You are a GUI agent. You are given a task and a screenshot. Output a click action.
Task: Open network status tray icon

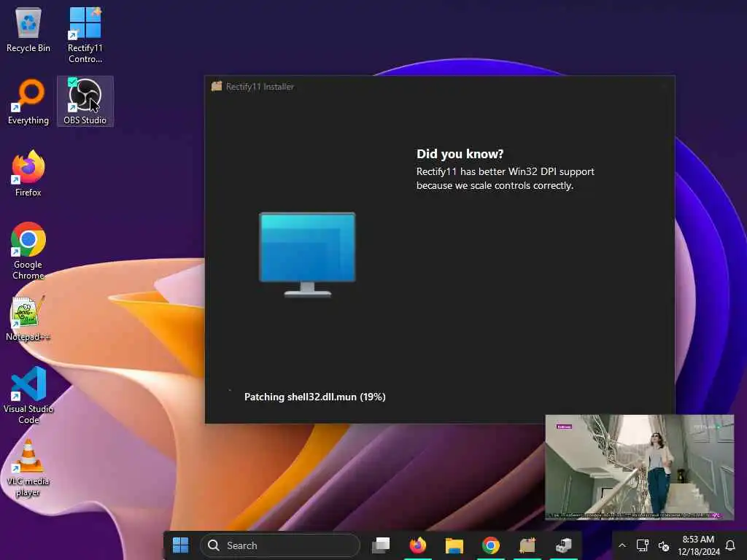click(642, 545)
